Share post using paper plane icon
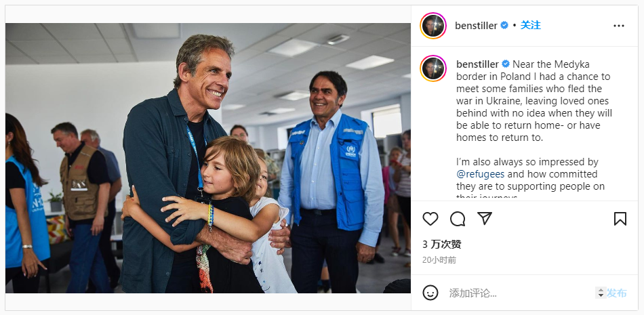Image resolution: width=644 pixels, height=315 pixels. [485, 219]
